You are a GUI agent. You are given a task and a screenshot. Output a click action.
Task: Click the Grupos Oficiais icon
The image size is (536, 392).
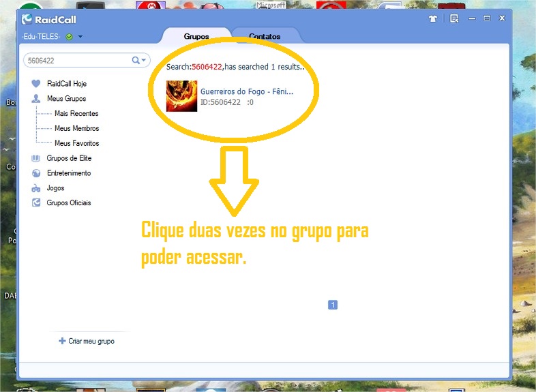pyautogui.click(x=36, y=203)
